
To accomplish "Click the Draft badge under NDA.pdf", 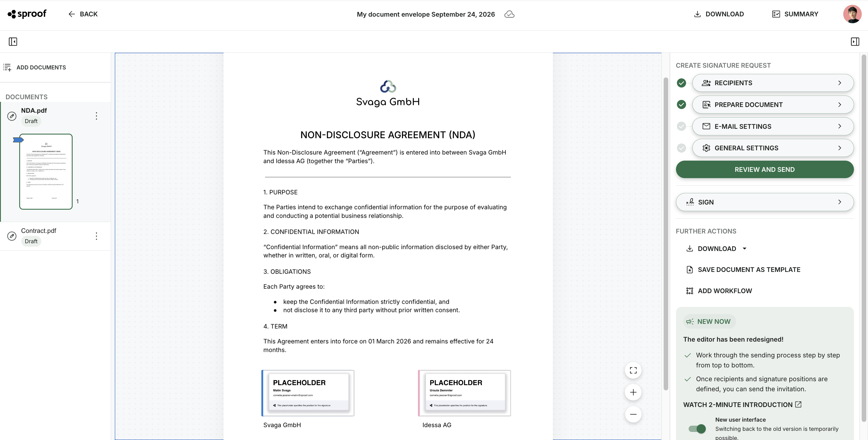I will point(31,121).
